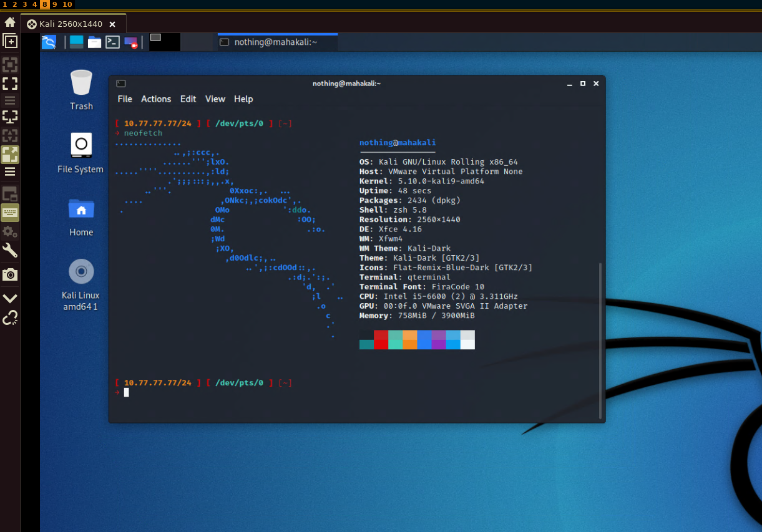This screenshot has width=762, height=532.
Task: Select the nothing@mahakali:~ taskbar button
Action: (277, 42)
